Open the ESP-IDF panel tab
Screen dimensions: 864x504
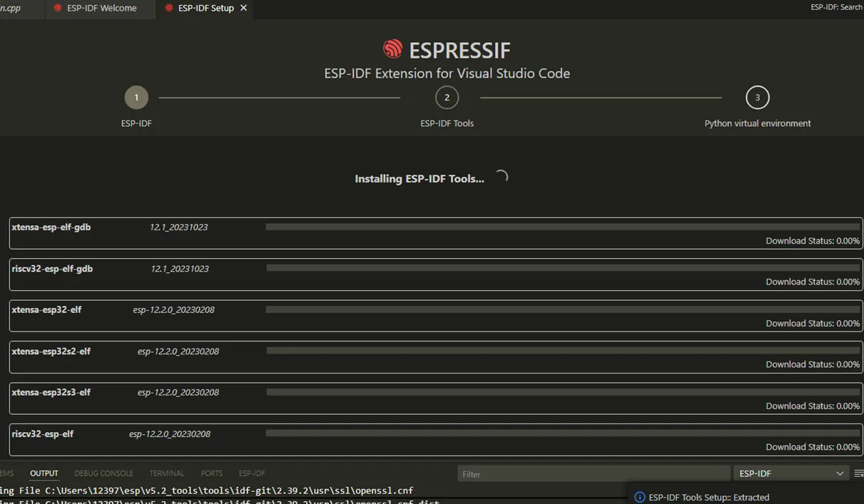point(252,473)
